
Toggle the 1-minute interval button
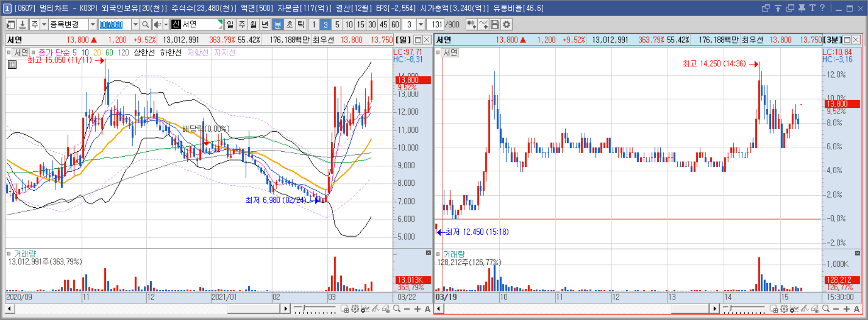314,24
